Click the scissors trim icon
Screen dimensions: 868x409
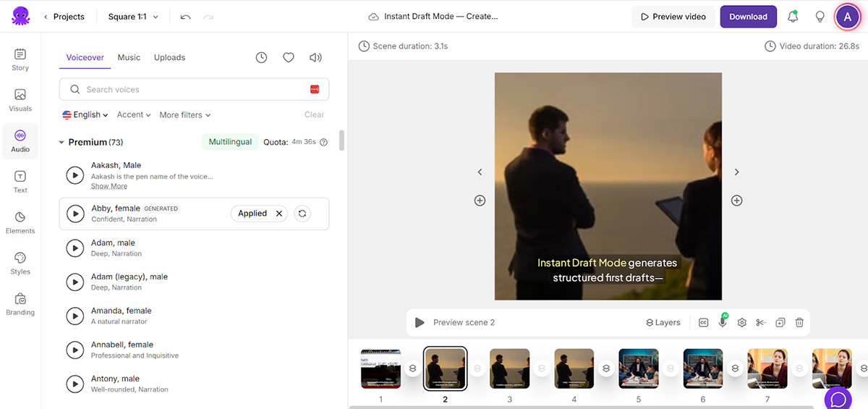tap(761, 323)
